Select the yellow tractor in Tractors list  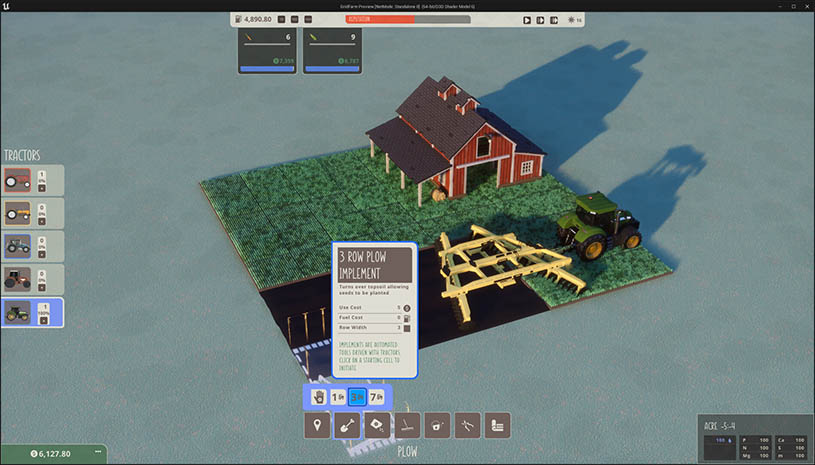[x=17, y=213]
